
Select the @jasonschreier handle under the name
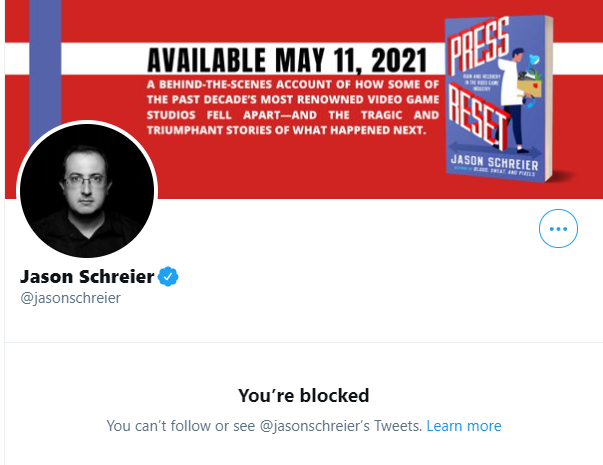pos(70,298)
